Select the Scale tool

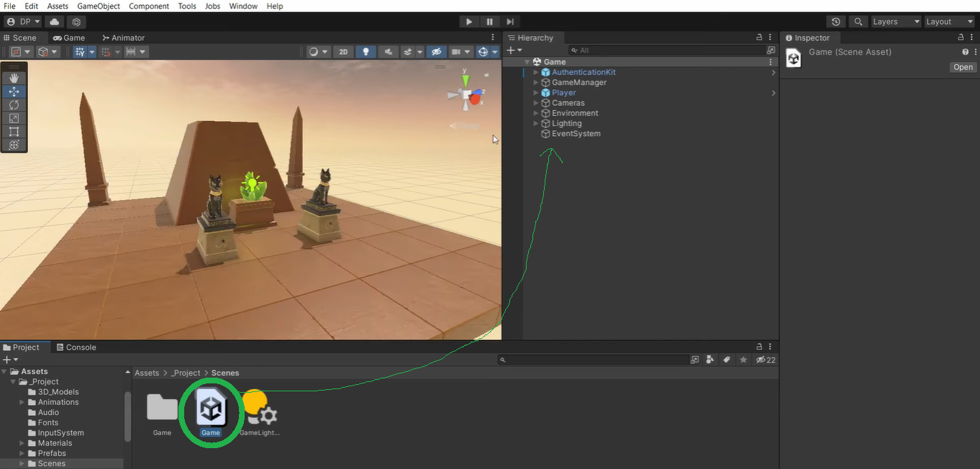(x=14, y=118)
